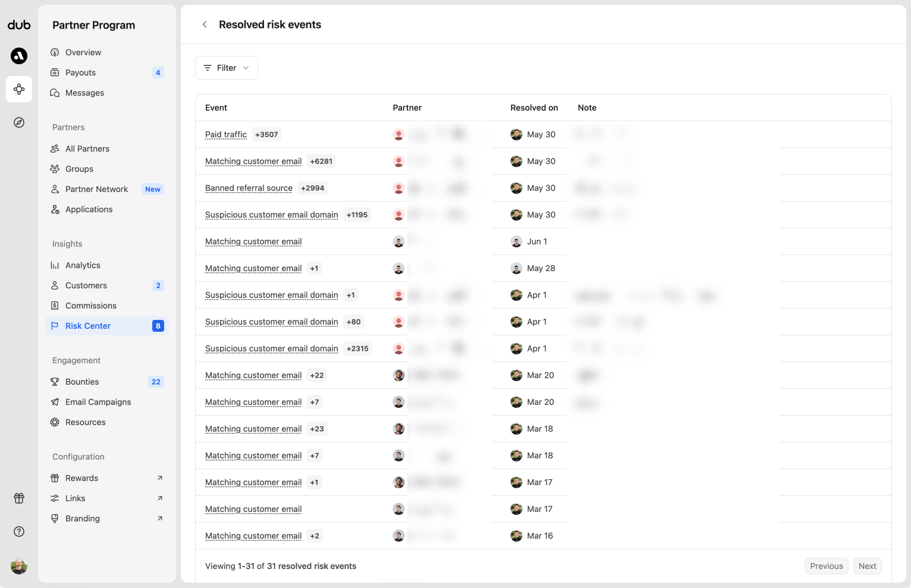Go back using the left chevron
The image size is (911, 588).
[205, 24]
